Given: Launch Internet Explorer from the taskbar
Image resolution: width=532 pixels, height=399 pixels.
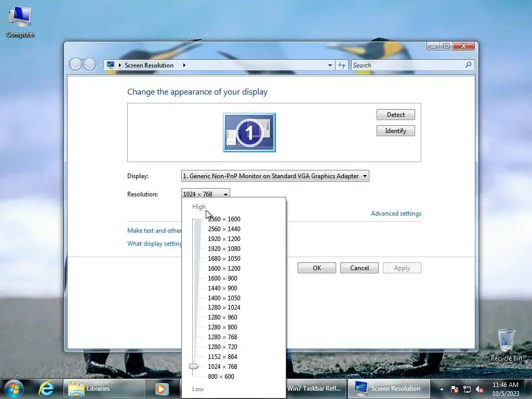Looking at the screenshot, I should (x=46, y=389).
